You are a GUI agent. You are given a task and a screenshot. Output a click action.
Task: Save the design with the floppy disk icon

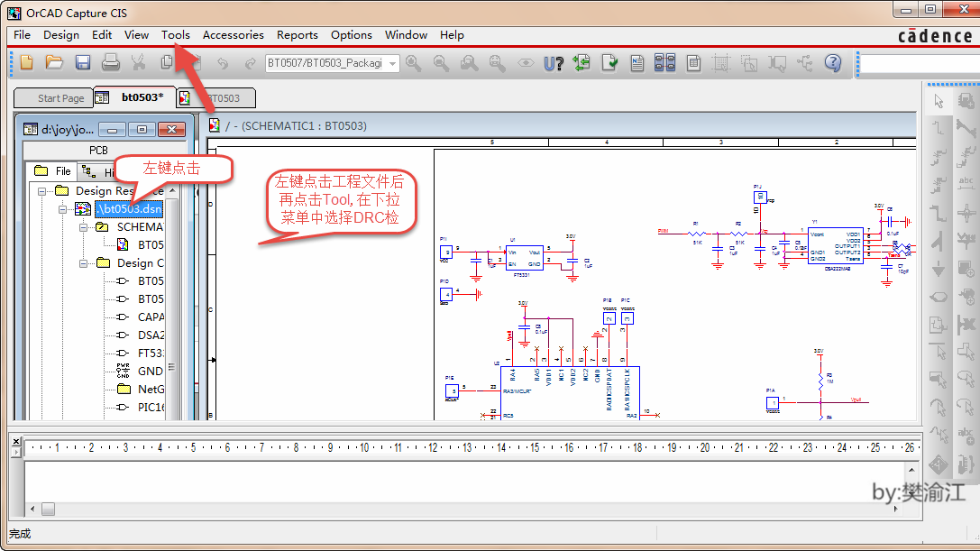tap(83, 62)
